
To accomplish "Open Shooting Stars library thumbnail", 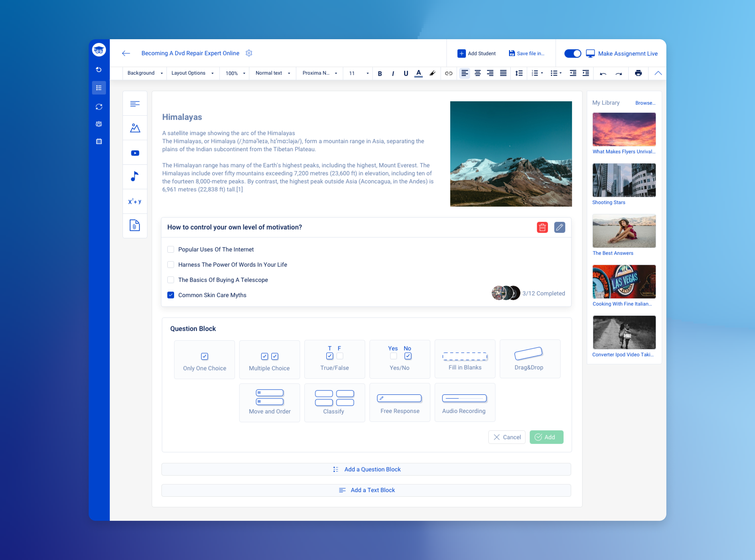I will [x=624, y=180].
